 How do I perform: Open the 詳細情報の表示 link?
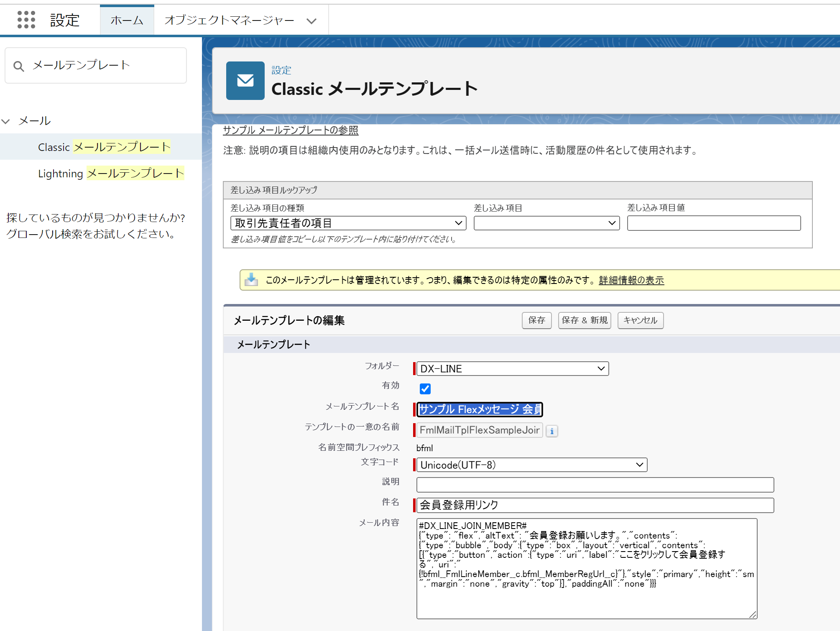(631, 280)
